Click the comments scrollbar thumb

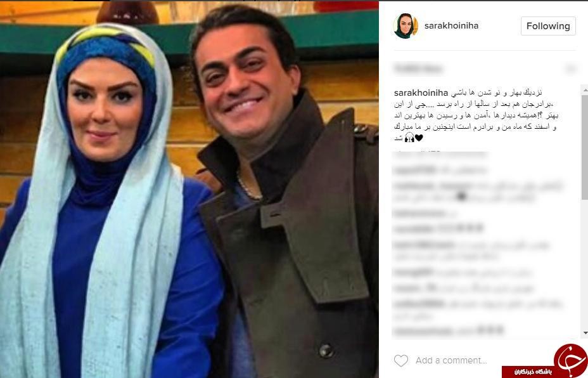[x=585, y=147]
